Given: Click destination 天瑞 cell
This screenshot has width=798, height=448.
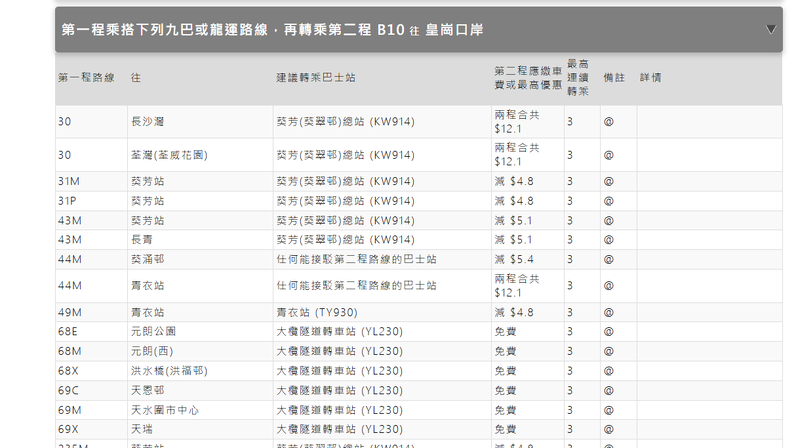Looking at the screenshot, I should (x=141, y=429).
